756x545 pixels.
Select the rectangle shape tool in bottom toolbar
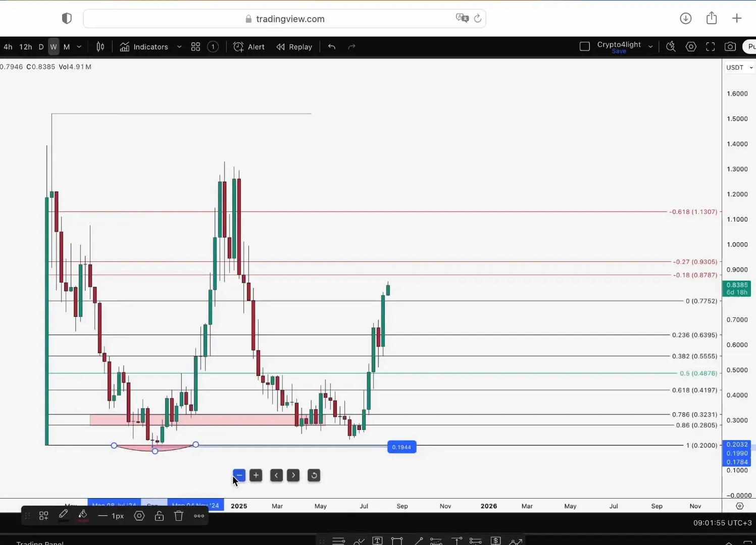[x=397, y=541]
